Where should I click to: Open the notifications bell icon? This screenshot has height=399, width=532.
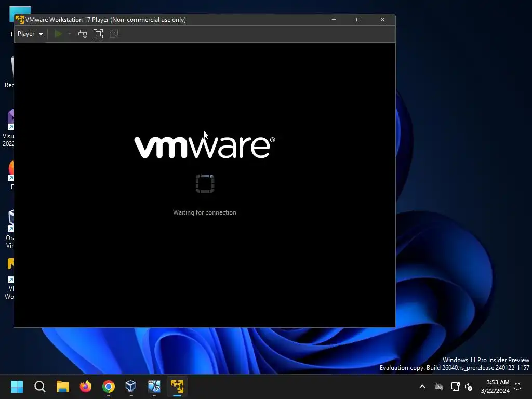[x=518, y=387]
